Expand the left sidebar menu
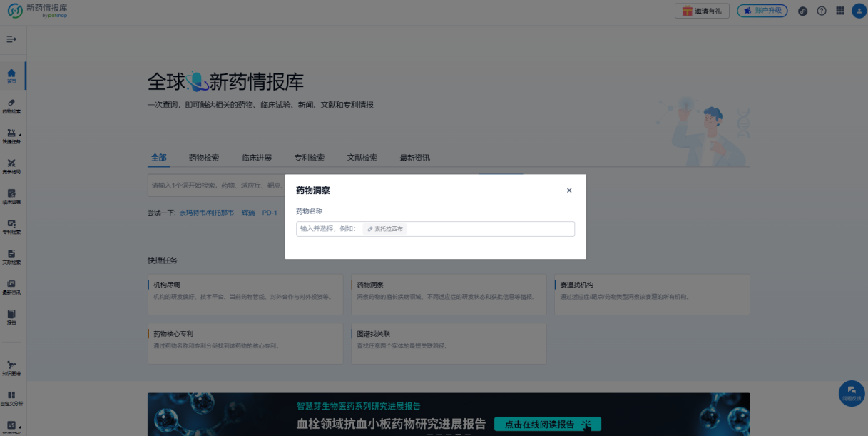Viewport: 868px width, 436px height. tap(11, 39)
